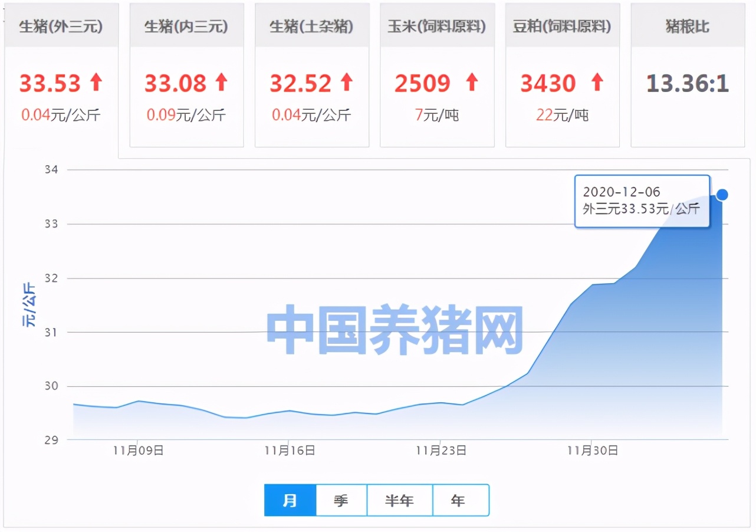The width and height of the screenshot is (756, 532).
Task: Set chart range to 年
Action: 461,500
